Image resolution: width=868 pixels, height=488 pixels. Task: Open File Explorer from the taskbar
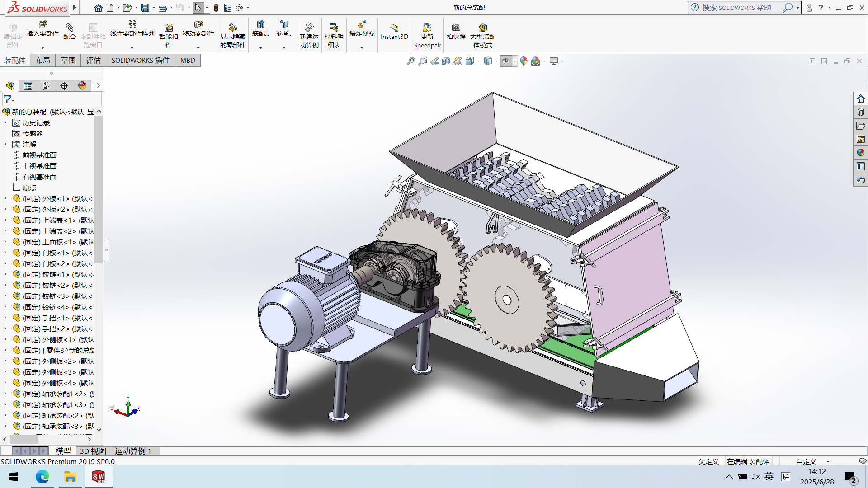pyautogui.click(x=70, y=477)
